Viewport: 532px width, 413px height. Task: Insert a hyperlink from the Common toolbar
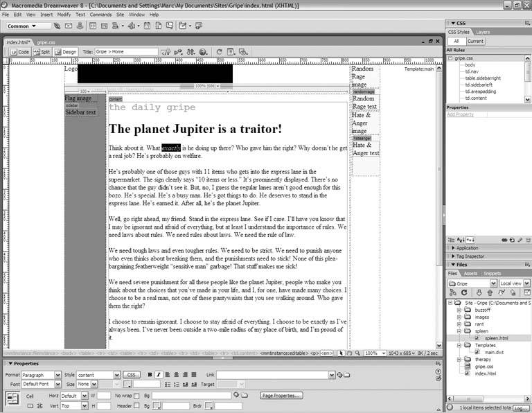pyautogui.click(x=57, y=26)
